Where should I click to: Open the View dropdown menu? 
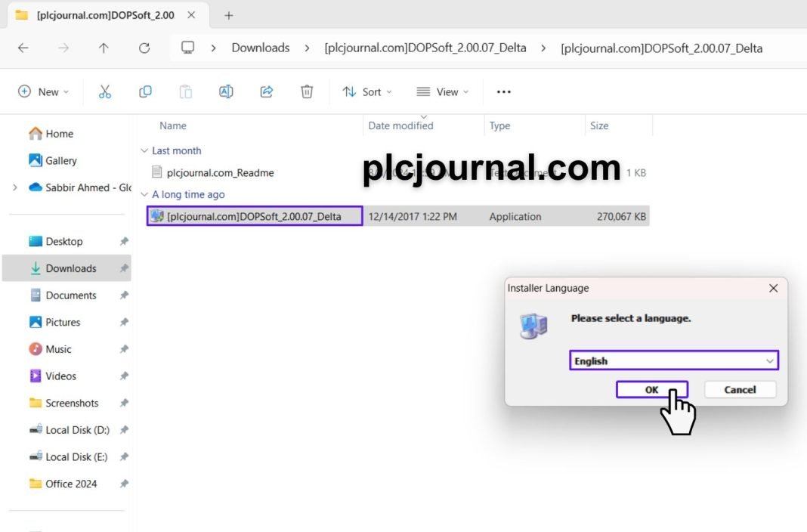(x=443, y=91)
